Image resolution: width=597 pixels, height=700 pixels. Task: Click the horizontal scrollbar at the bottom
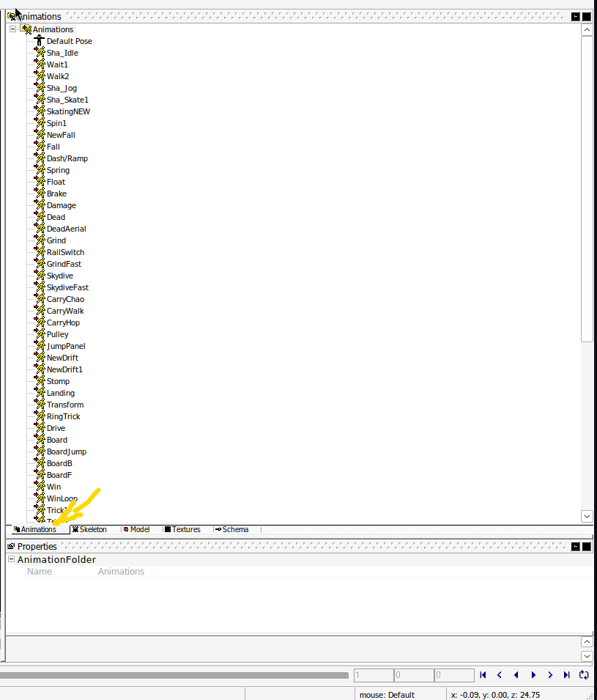click(x=176, y=675)
